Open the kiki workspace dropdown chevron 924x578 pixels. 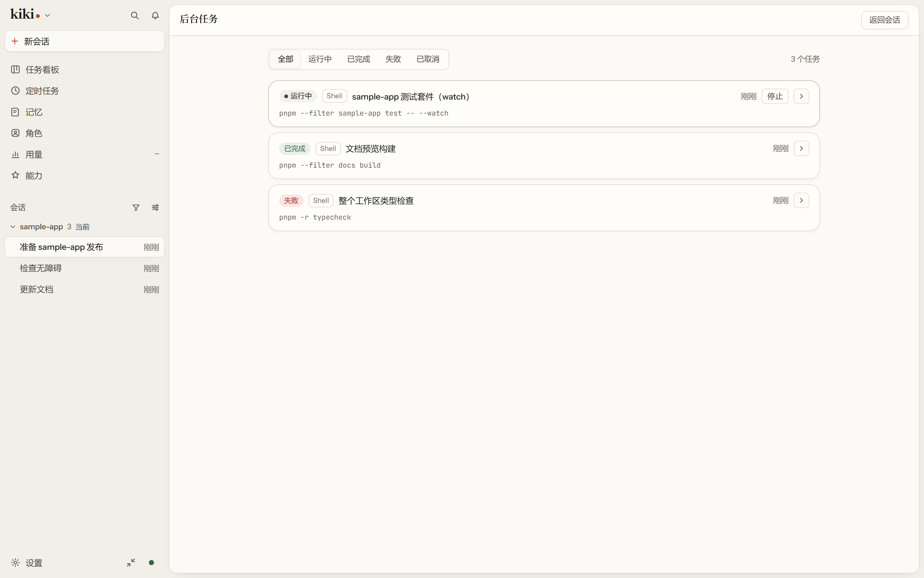pos(48,16)
